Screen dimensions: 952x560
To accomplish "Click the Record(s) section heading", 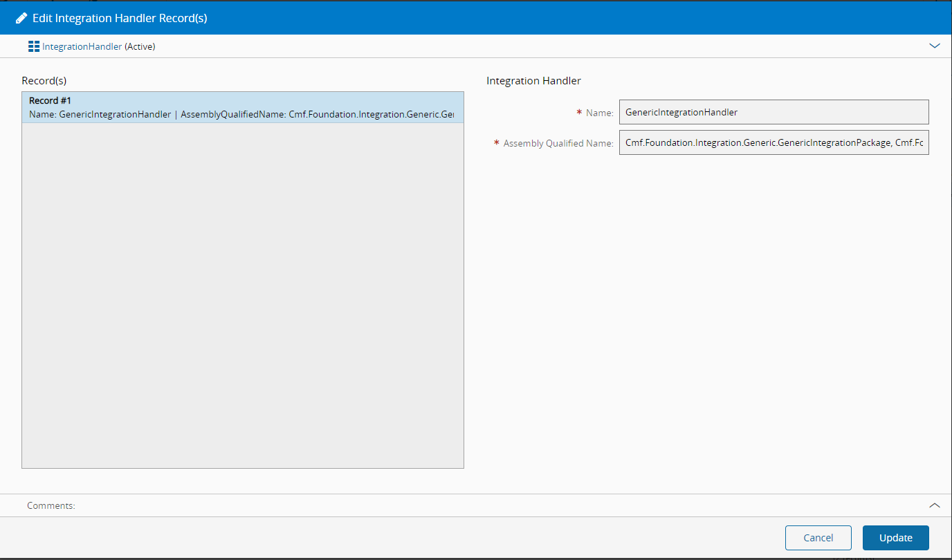I will point(44,81).
